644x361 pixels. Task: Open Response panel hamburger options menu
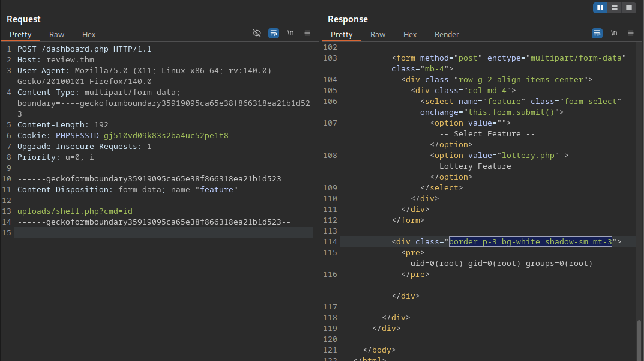point(631,33)
